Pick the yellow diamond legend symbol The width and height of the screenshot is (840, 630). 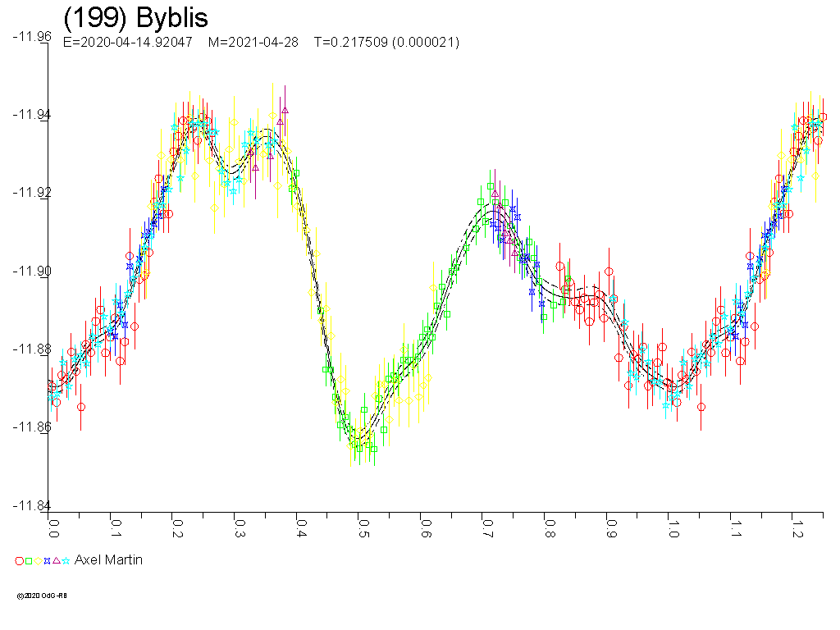pos(38,561)
